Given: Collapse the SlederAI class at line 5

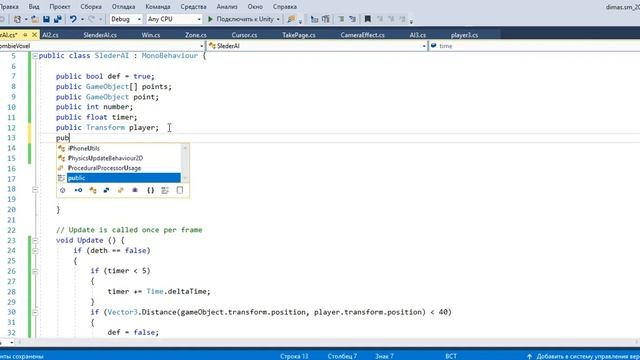Looking at the screenshot, I should [x=35, y=56].
